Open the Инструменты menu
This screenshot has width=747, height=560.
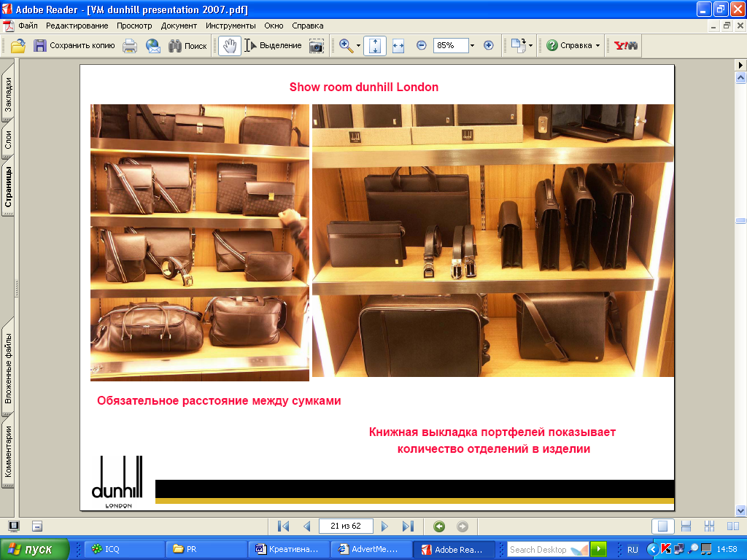pos(231,26)
